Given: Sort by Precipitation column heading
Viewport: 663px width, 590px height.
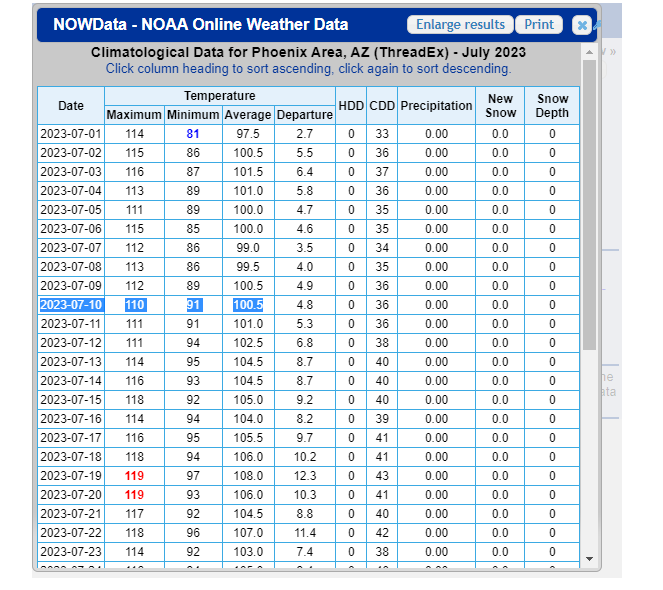Looking at the screenshot, I should [436, 105].
